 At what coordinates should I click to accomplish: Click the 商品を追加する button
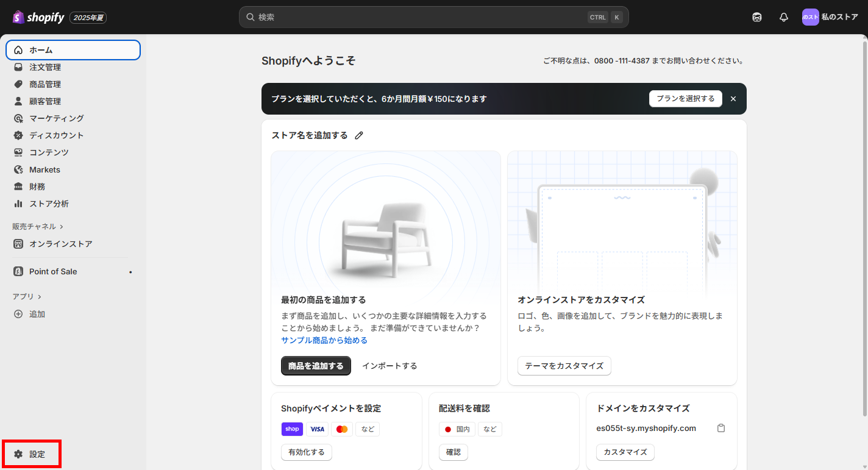coord(316,366)
